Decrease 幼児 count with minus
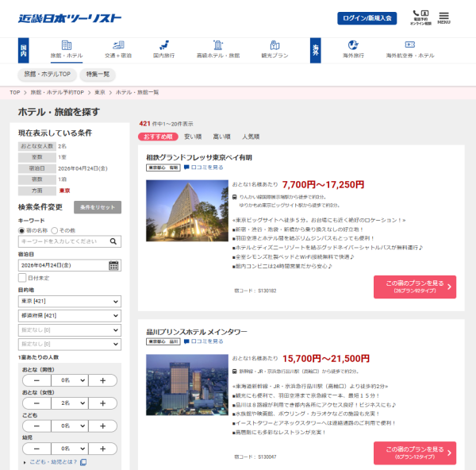The width and height of the screenshot is (476, 470). click(x=36, y=449)
